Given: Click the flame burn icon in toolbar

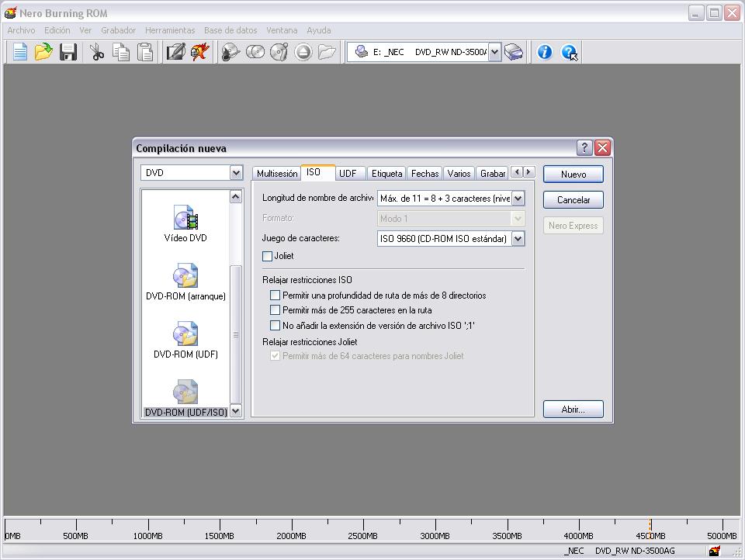Looking at the screenshot, I should coord(199,52).
